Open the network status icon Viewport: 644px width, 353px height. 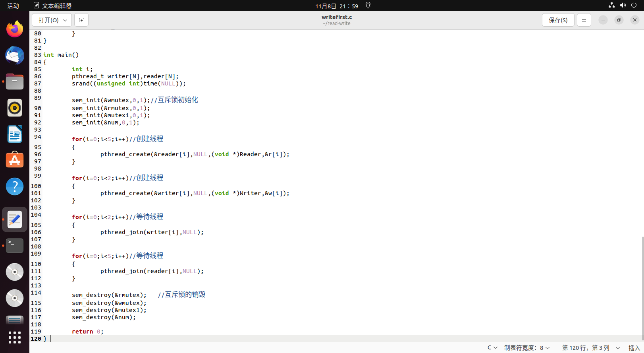click(611, 5)
